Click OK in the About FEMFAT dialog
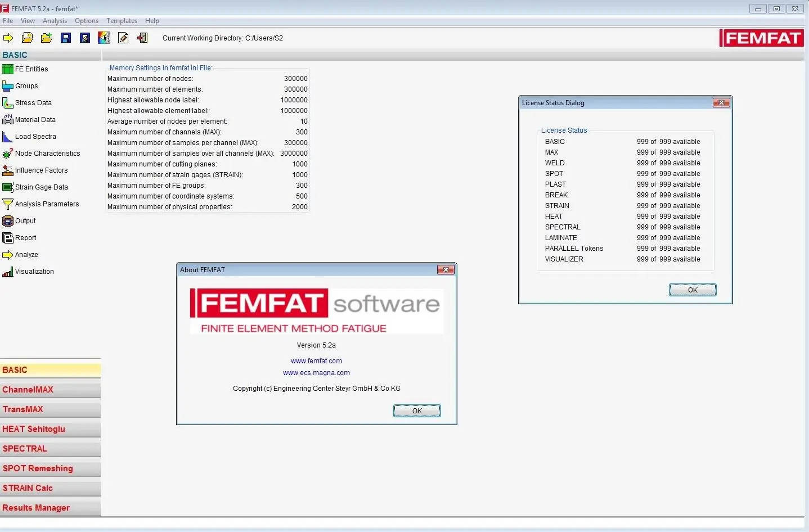The width and height of the screenshot is (809, 532). click(417, 411)
